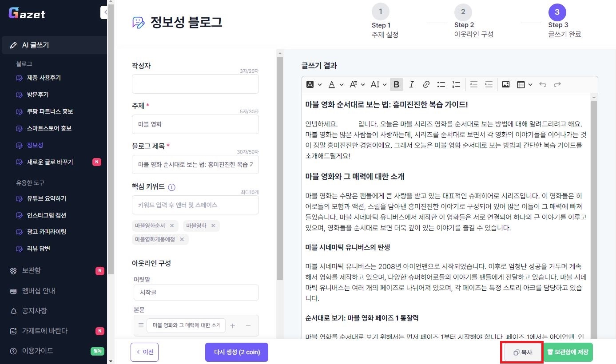Click the sidebar scrollbar
Screen dimensions: 616x364
click(x=111, y=140)
